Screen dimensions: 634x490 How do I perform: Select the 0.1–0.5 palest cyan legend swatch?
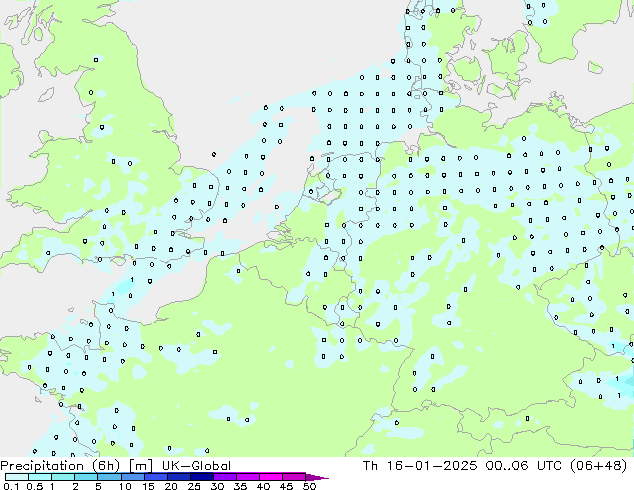click(17, 477)
